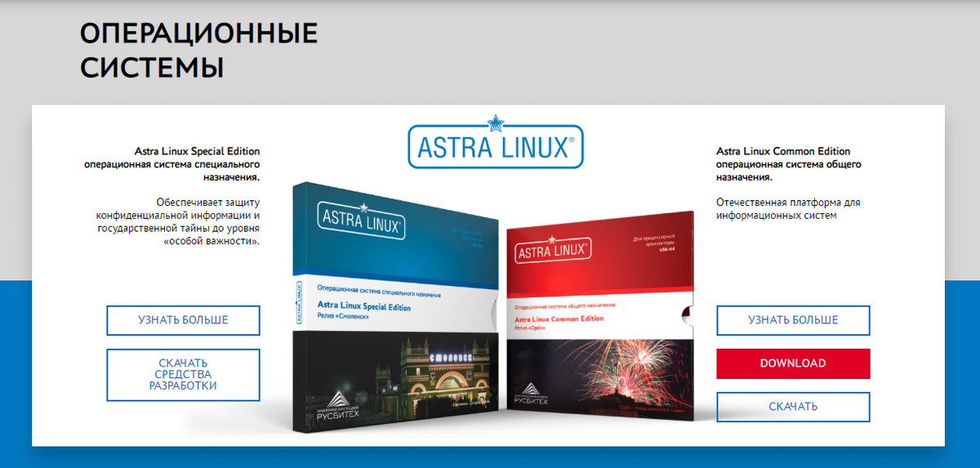The height and width of the screenshot is (468, 980).
Task: Click the red DOWNLOAD button
Action: (x=793, y=363)
